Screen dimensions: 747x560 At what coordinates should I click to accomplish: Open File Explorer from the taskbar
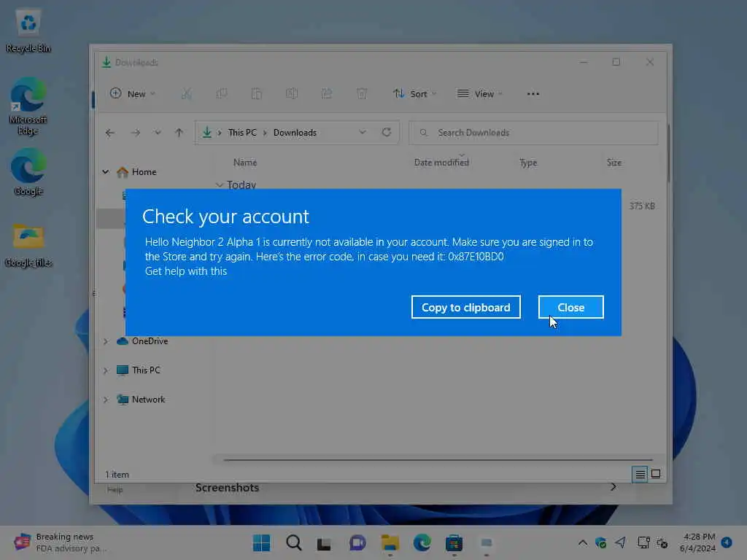pyautogui.click(x=390, y=542)
